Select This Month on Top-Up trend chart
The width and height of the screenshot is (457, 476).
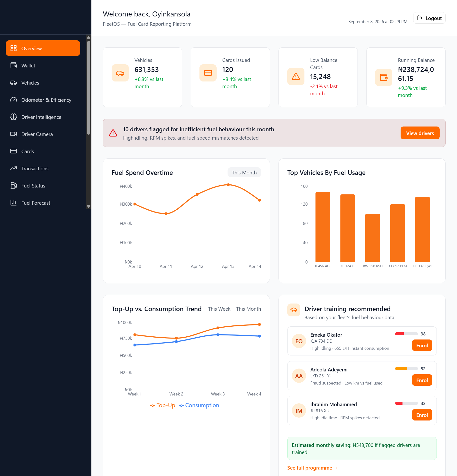tap(248, 309)
